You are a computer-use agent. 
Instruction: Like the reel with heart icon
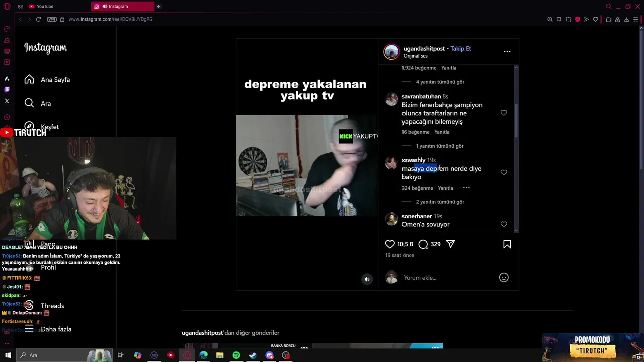pyautogui.click(x=390, y=244)
